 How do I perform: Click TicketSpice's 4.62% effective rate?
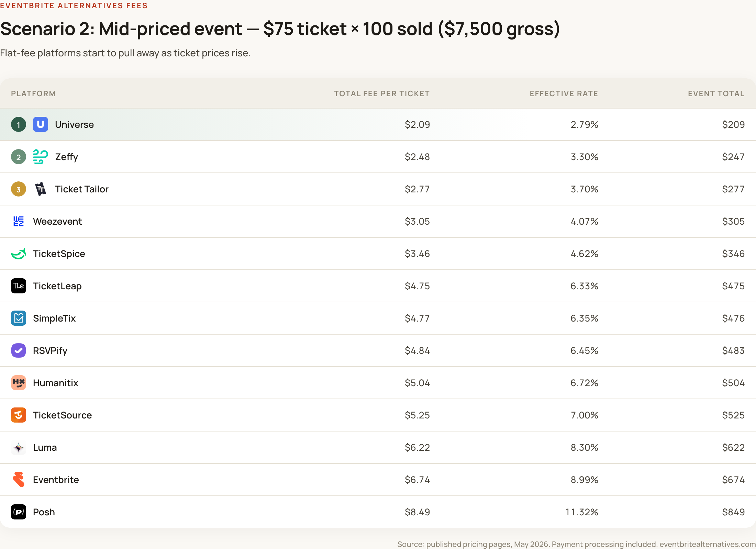(585, 254)
